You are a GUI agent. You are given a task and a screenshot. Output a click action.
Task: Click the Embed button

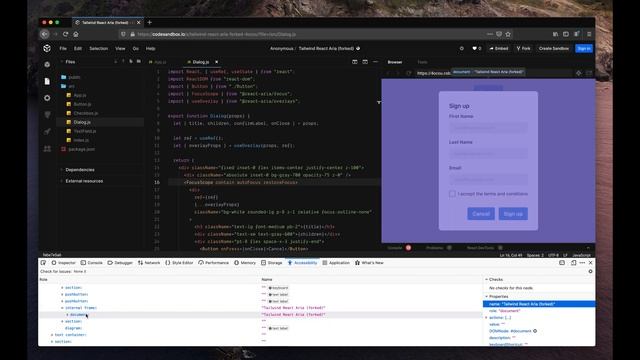coord(499,49)
